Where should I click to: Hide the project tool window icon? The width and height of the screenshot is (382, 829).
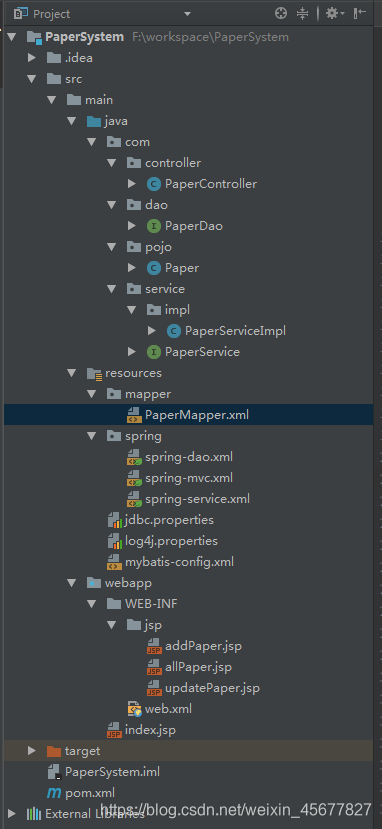[x=360, y=14]
